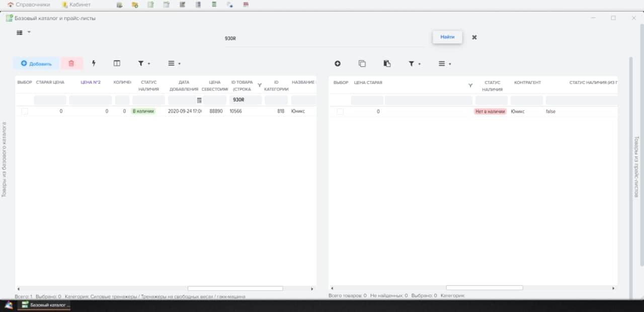The image size is (644, 312).
Task: Click the СТАРАЯ ЦЕНА filter input field
Action: 50,100
